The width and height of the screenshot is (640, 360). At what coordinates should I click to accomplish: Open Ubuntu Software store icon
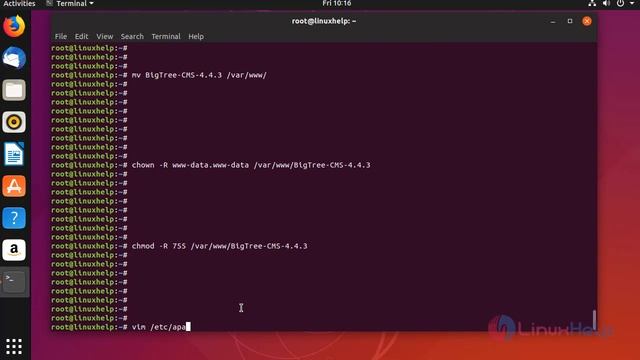point(14,186)
